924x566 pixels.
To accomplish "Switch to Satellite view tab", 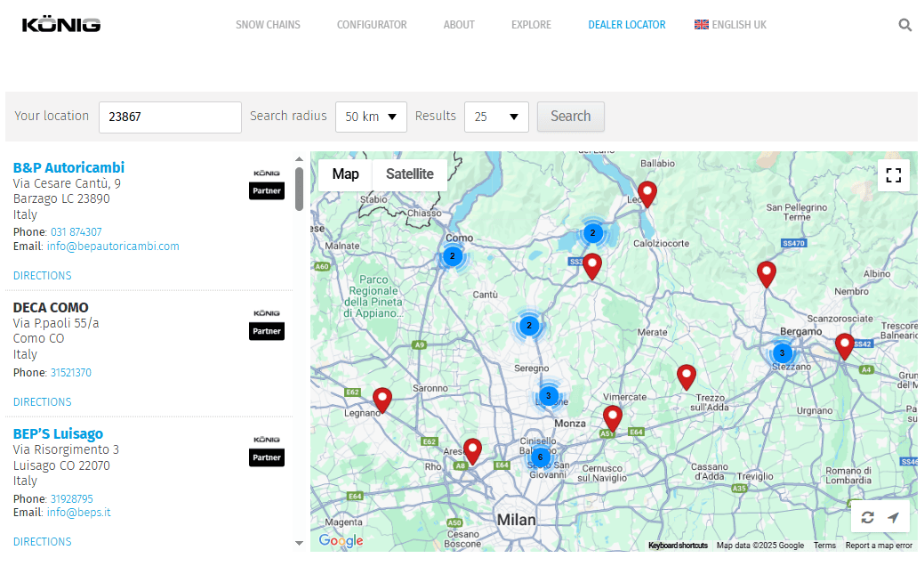I will point(410,174).
